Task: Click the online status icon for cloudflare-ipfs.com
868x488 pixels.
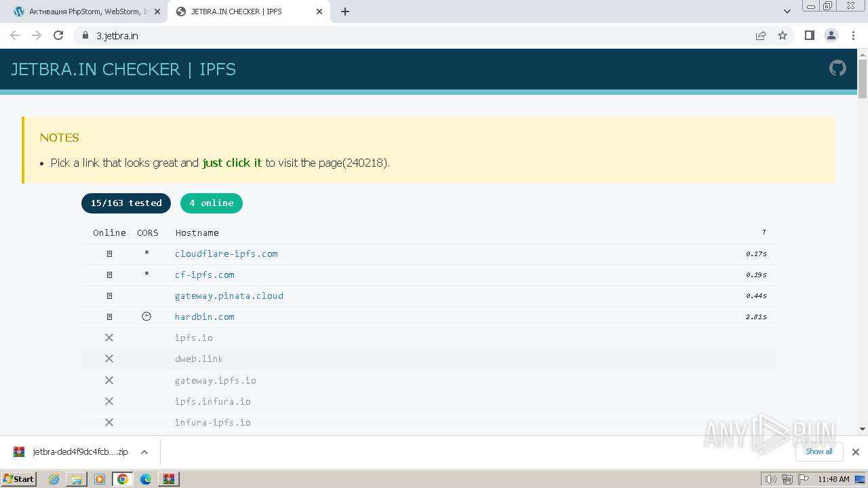Action: pos(109,253)
